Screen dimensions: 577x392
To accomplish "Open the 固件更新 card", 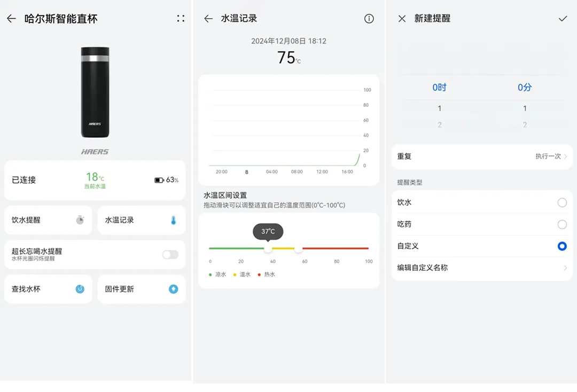I will 142,289.
